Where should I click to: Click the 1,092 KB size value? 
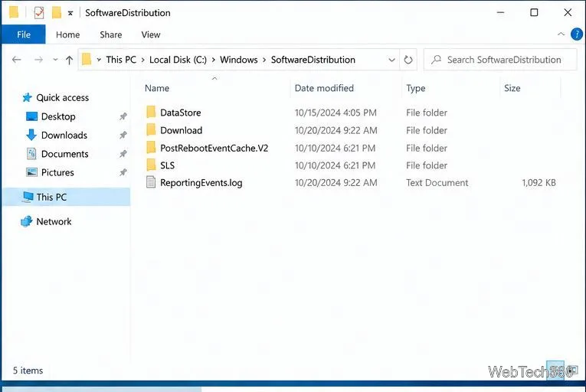(x=539, y=182)
